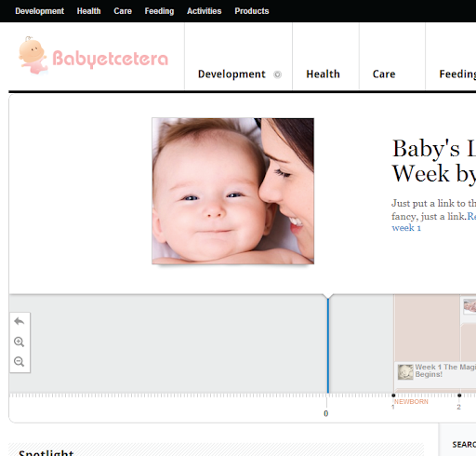Open the main Feeding tab

[x=457, y=74]
